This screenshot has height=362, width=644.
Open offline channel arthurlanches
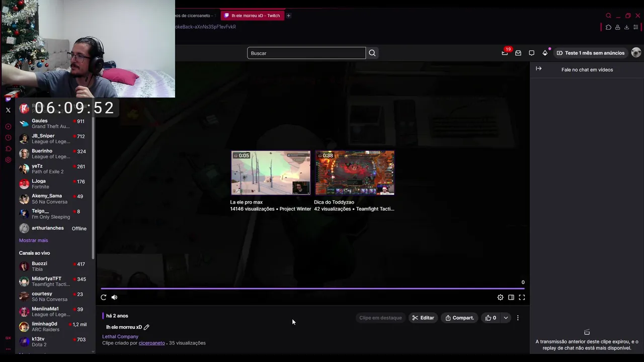click(x=53, y=228)
